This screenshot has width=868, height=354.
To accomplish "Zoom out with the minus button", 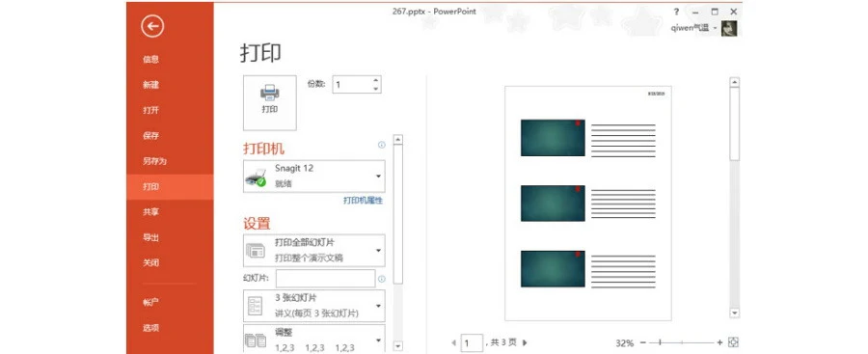I will click(x=642, y=343).
